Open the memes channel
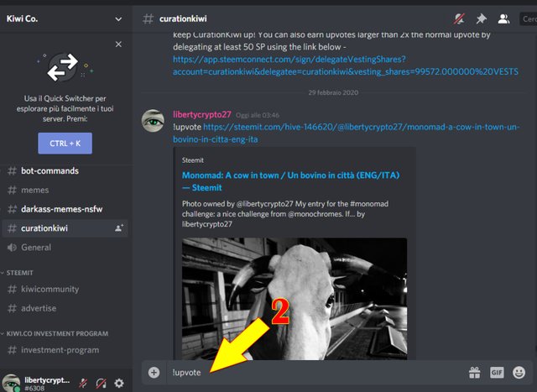This screenshot has width=537, height=392. [x=65, y=190]
